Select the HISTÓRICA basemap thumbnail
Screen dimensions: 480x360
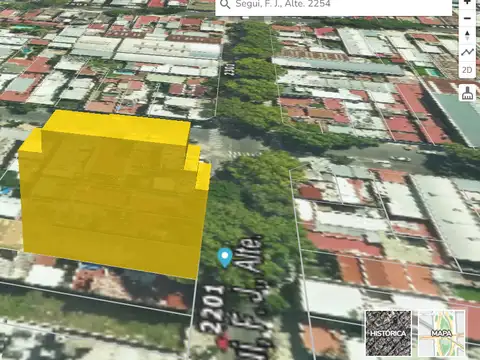coord(388,333)
